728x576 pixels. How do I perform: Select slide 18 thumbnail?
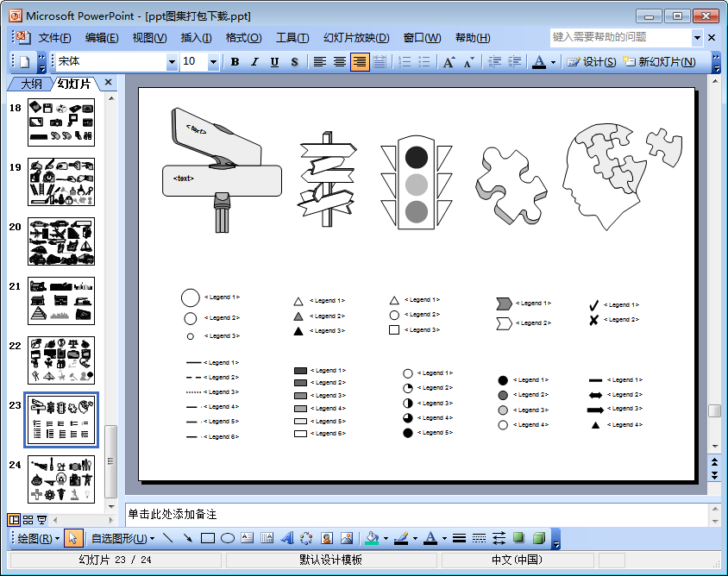[61, 122]
